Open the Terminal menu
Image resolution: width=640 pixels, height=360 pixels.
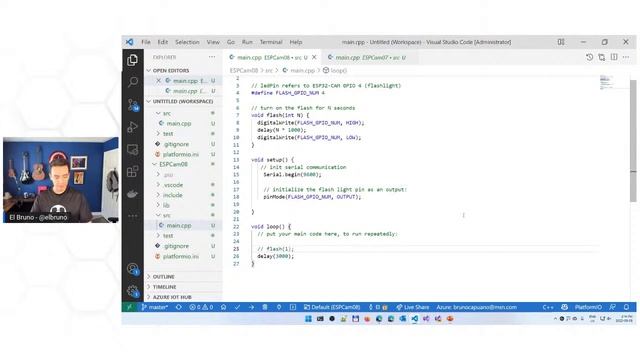(271, 42)
